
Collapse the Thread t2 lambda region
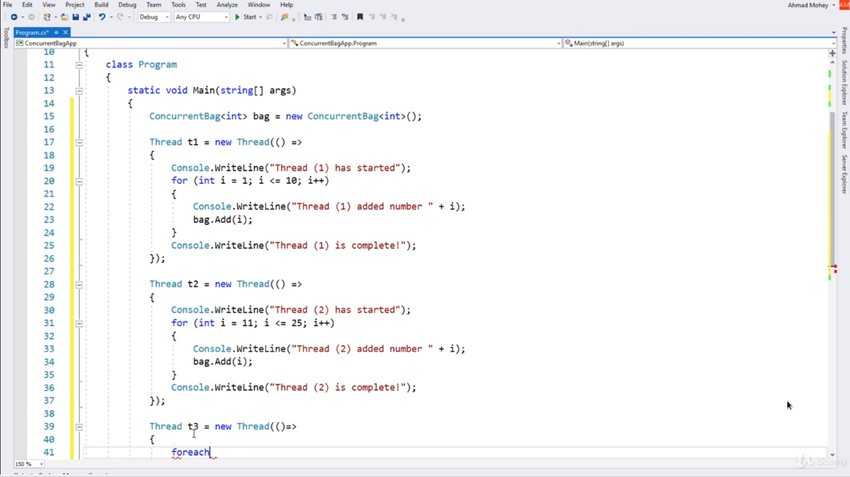[x=79, y=285]
